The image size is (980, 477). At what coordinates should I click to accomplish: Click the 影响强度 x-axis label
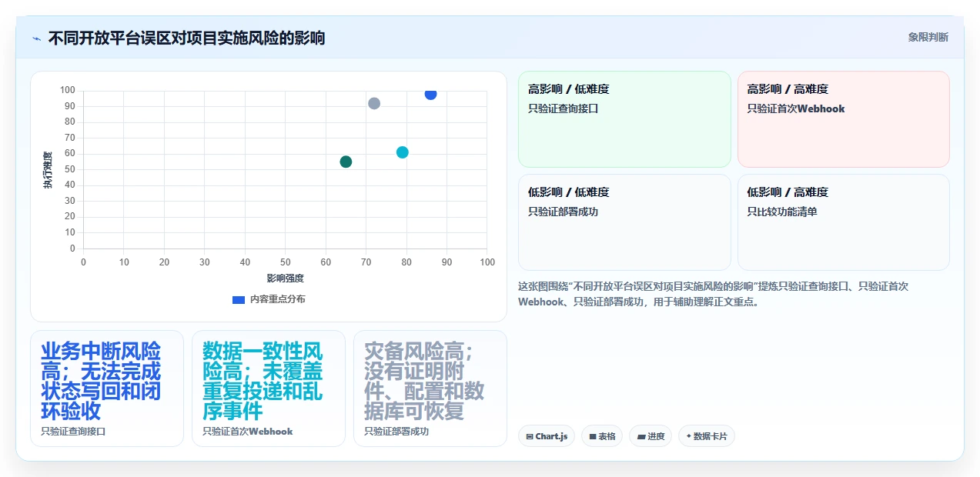click(286, 278)
